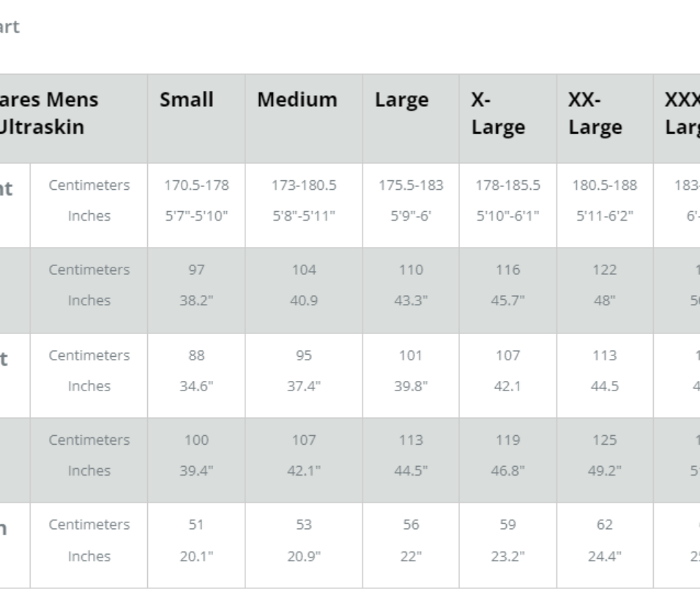Select the Medium column header
This screenshot has width=700, height=614.
[297, 100]
